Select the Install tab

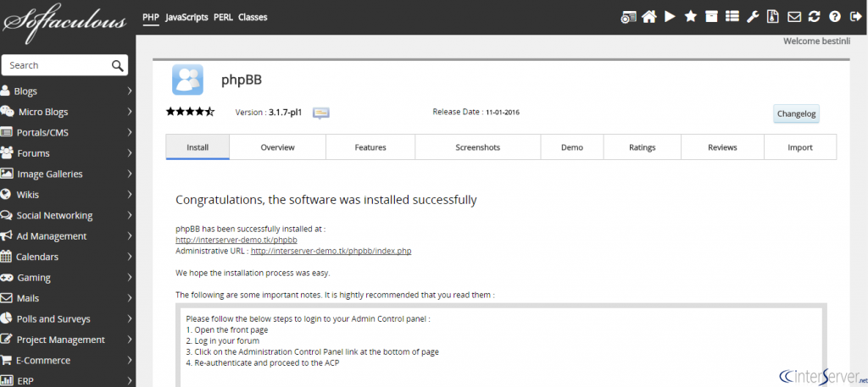point(198,147)
